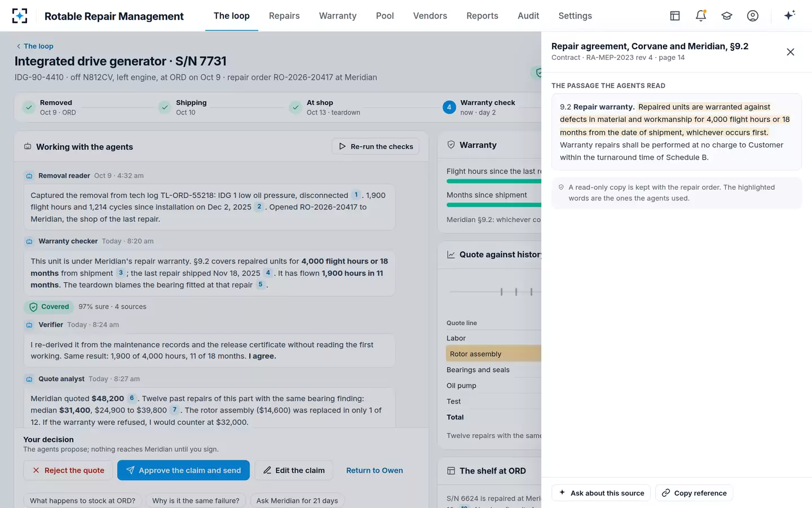
Task: Open source citation 3 after 'from shipment'
Action: [121, 273]
